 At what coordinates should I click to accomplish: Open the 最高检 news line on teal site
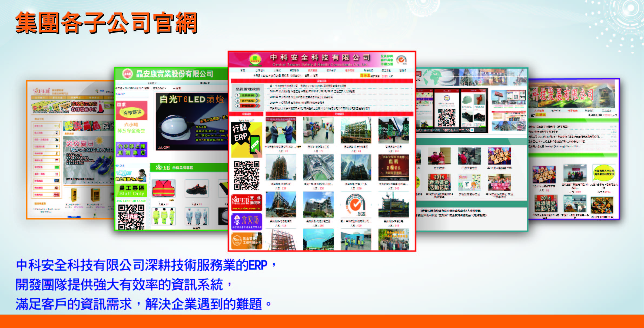click(450, 211)
